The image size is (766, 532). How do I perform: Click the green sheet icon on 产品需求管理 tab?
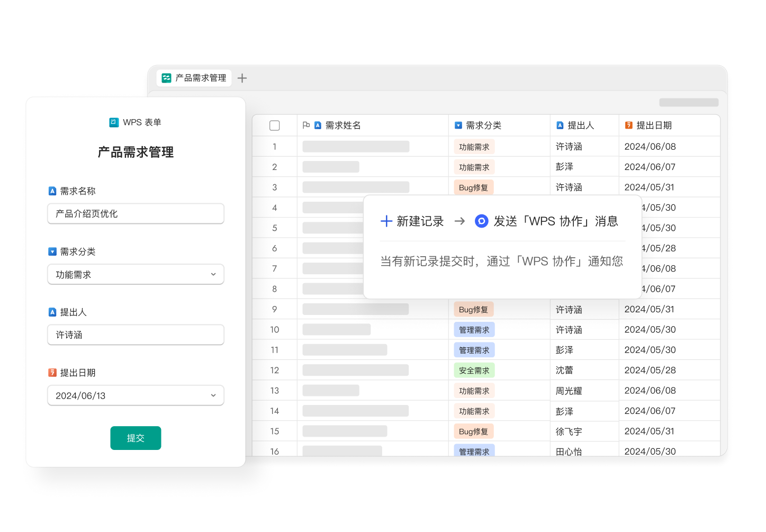pos(166,78)
